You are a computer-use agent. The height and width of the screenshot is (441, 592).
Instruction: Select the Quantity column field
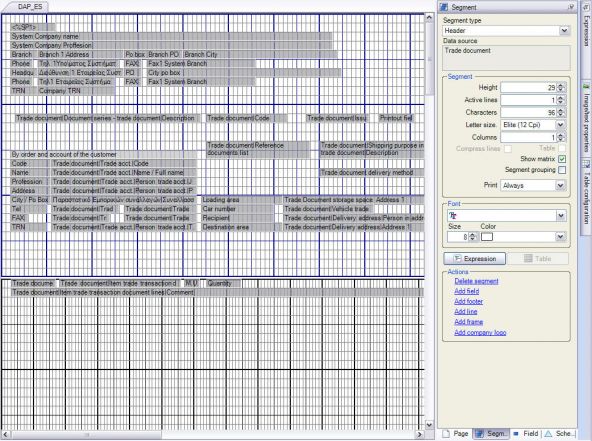(x=224, y=283)
